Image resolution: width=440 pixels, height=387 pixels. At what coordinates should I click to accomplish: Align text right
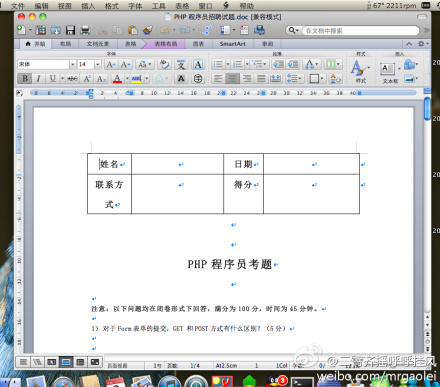247,79
